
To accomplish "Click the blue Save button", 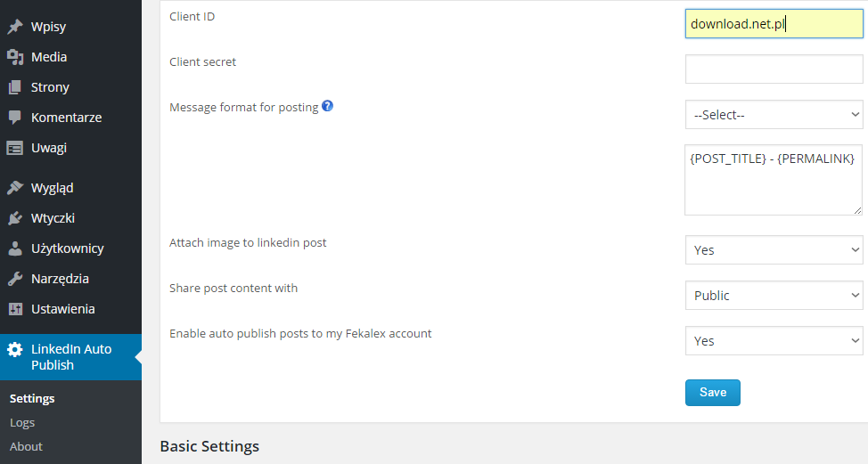I will point(712,393).
